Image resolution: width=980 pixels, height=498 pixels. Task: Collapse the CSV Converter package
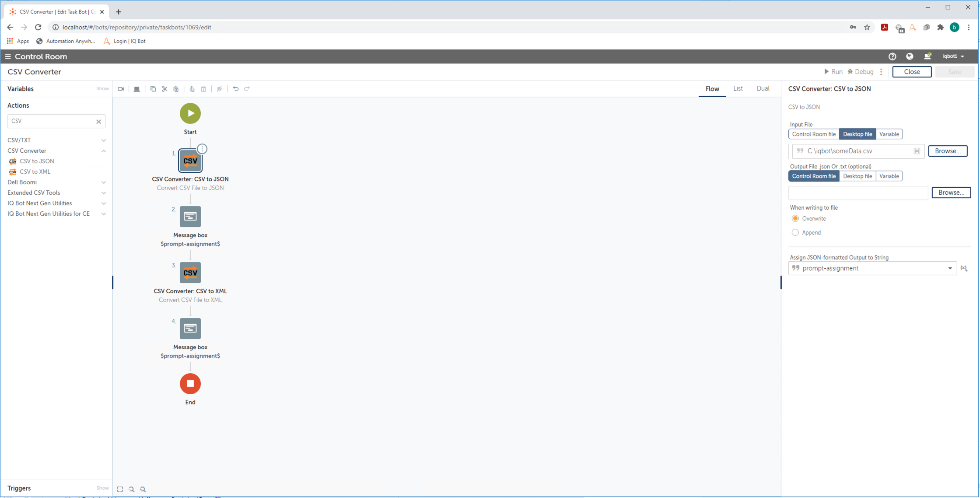click(104, 151)
